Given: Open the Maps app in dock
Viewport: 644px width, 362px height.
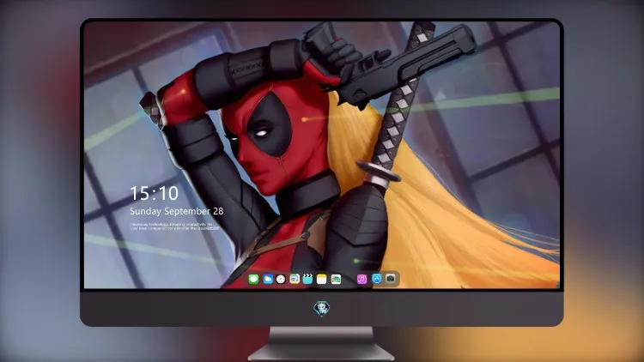Looking at the screenshot, I should (295, 280).
